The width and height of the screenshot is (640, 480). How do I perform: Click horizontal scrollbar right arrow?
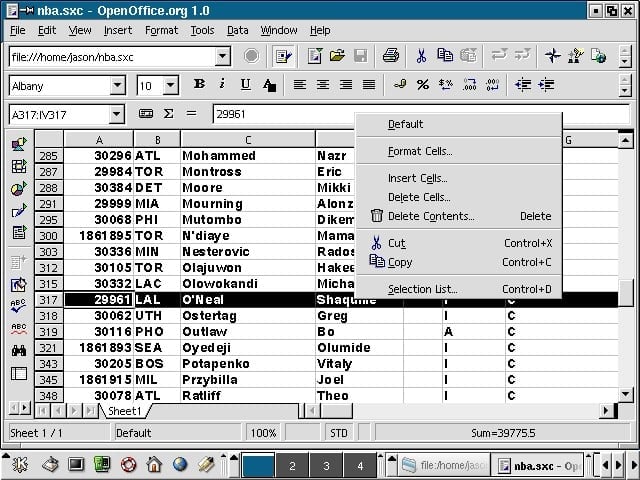(607, 410)
